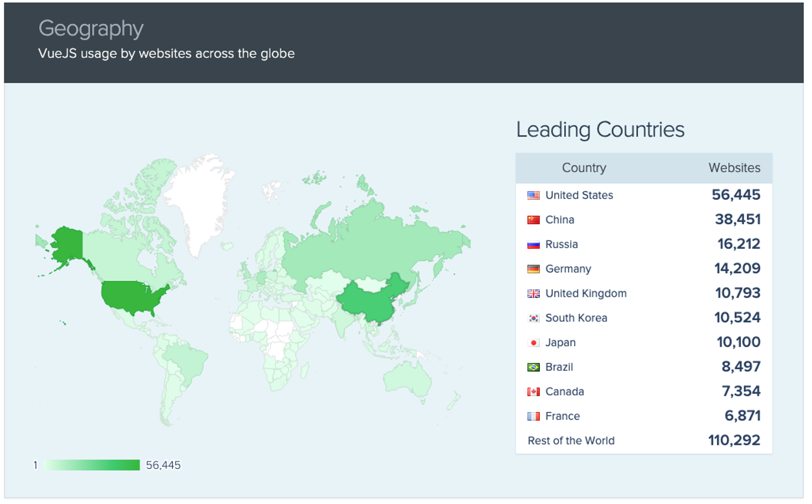The height and width of the screenshot is (504, 812).
Task: Select the Websites column header
Action: 734,168
